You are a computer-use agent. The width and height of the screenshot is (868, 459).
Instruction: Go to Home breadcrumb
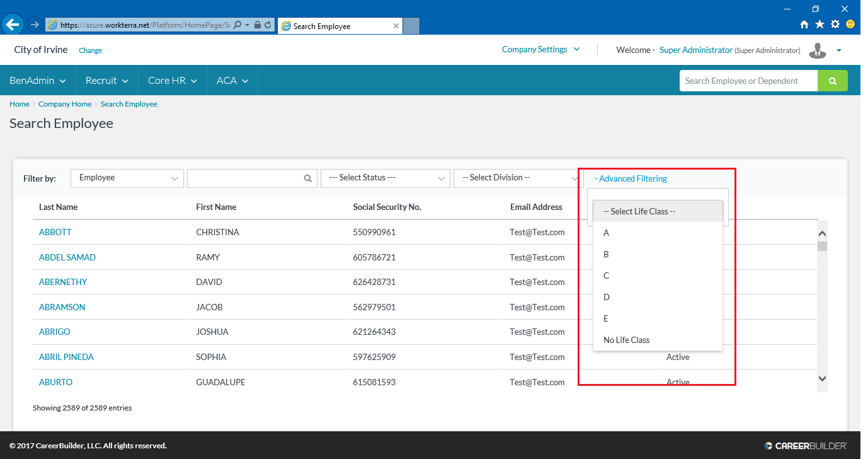20,104
